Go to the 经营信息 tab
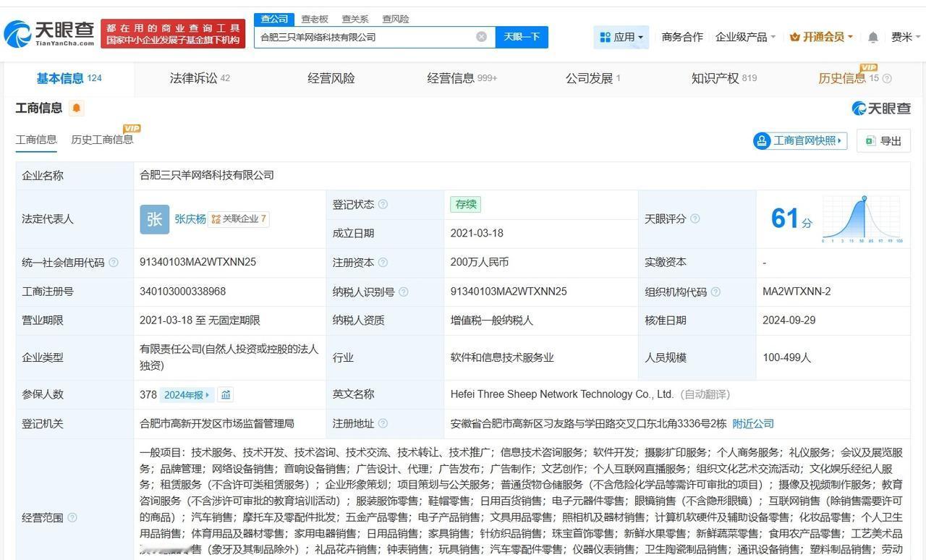The width and height of the screenshot is (926, 560). click(462, 78)
